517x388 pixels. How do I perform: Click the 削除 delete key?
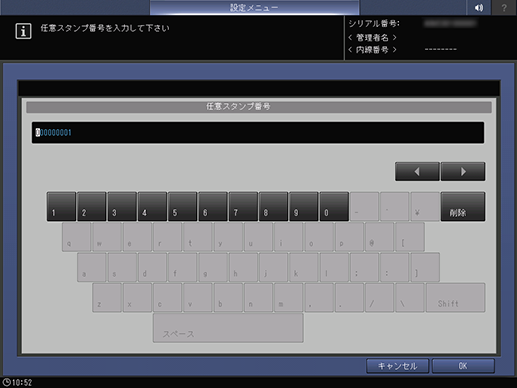pos(463,206)
